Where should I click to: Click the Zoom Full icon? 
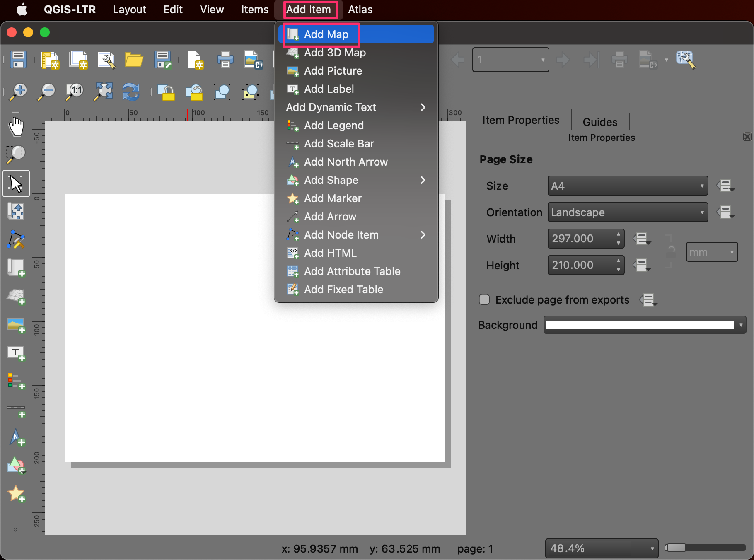click(103, 92)
